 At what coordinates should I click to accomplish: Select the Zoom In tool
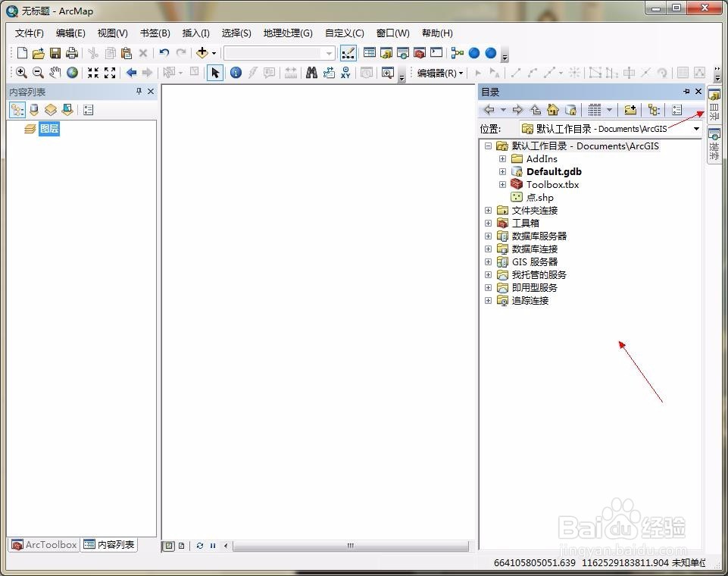click(x=21, y=73)
